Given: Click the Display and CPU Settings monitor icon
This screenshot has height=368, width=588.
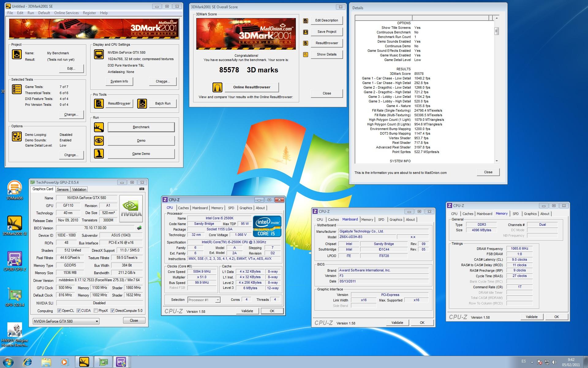Looking at the screenshot, I should coord(99,55).
